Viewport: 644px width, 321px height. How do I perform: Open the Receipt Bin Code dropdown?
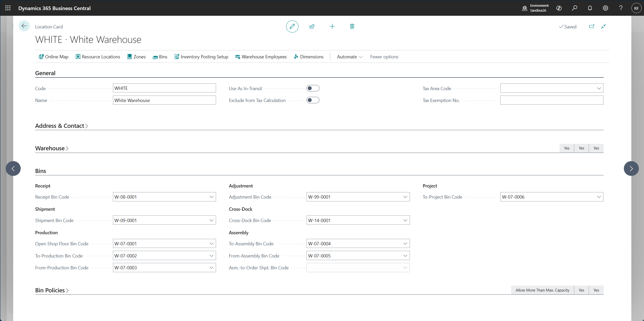point(211,197)
